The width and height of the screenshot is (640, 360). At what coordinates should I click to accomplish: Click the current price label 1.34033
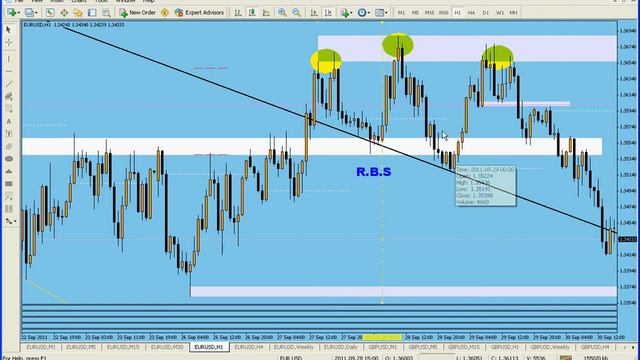(x=628, y=239)
